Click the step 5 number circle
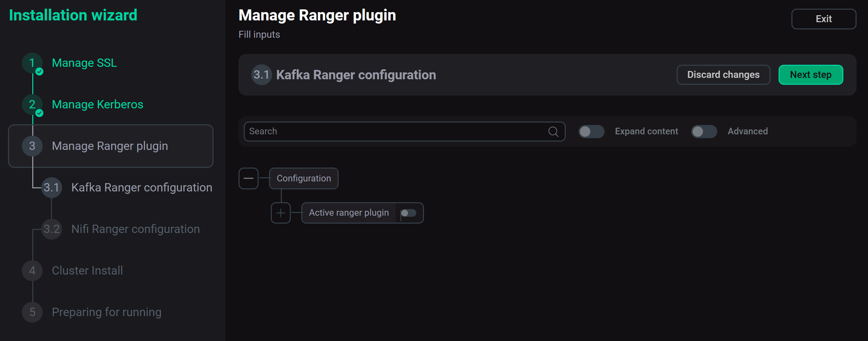Image resolution: width=868 pixels, height=341 pixels. click(32, 312)
